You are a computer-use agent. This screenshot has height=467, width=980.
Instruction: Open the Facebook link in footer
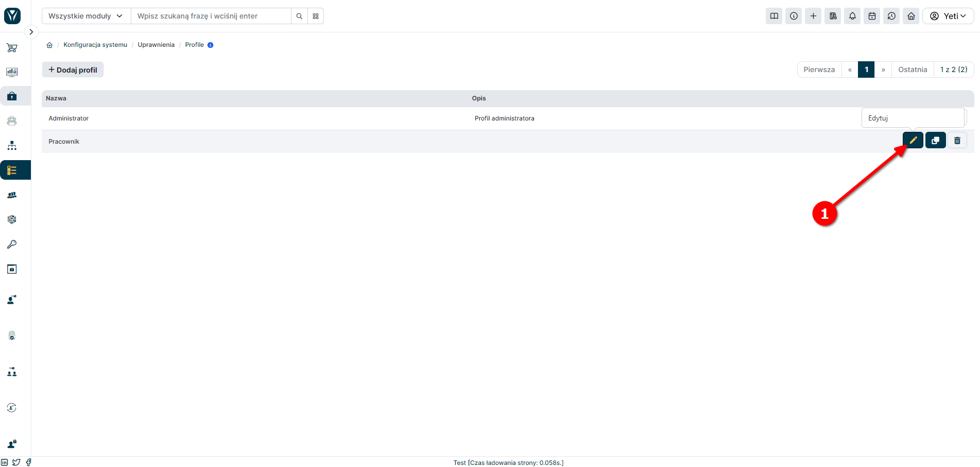[x=28, y=462]
